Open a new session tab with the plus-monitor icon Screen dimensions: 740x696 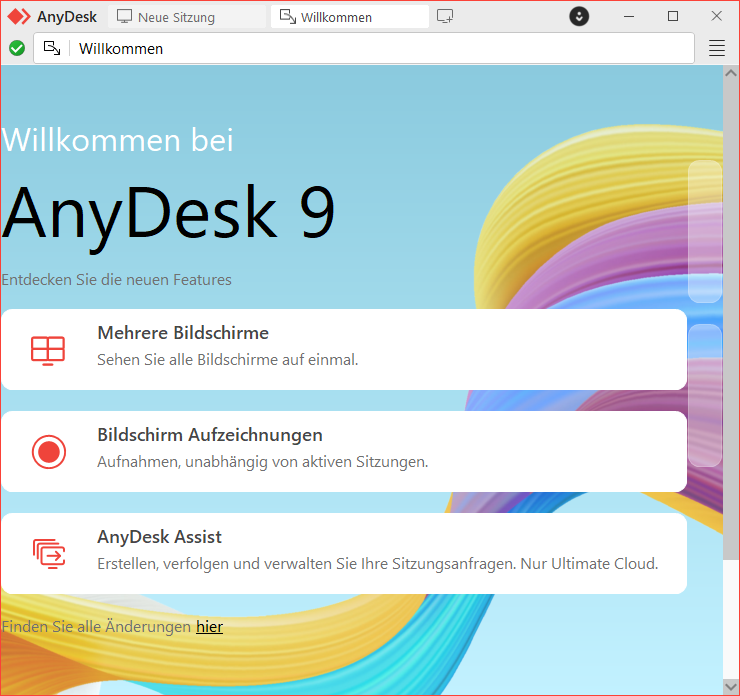click(445, 17)
